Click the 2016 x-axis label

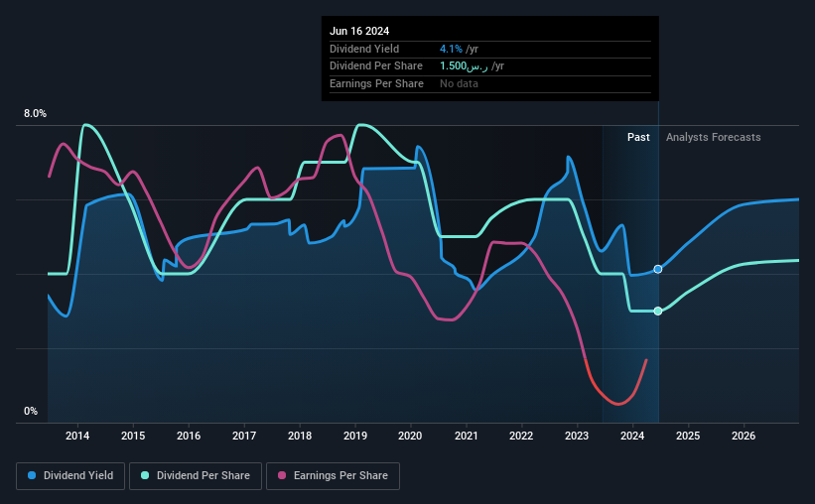[x=189, y=436]
